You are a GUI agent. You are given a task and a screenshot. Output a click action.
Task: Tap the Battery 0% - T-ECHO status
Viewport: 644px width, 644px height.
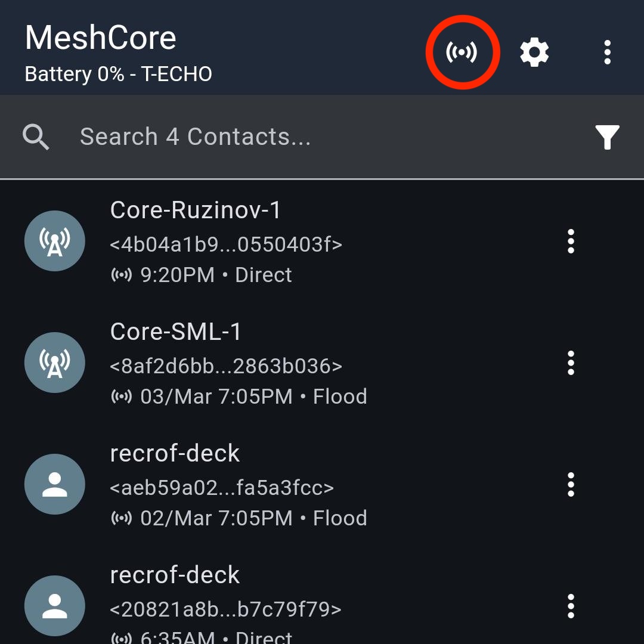point(119,75)
